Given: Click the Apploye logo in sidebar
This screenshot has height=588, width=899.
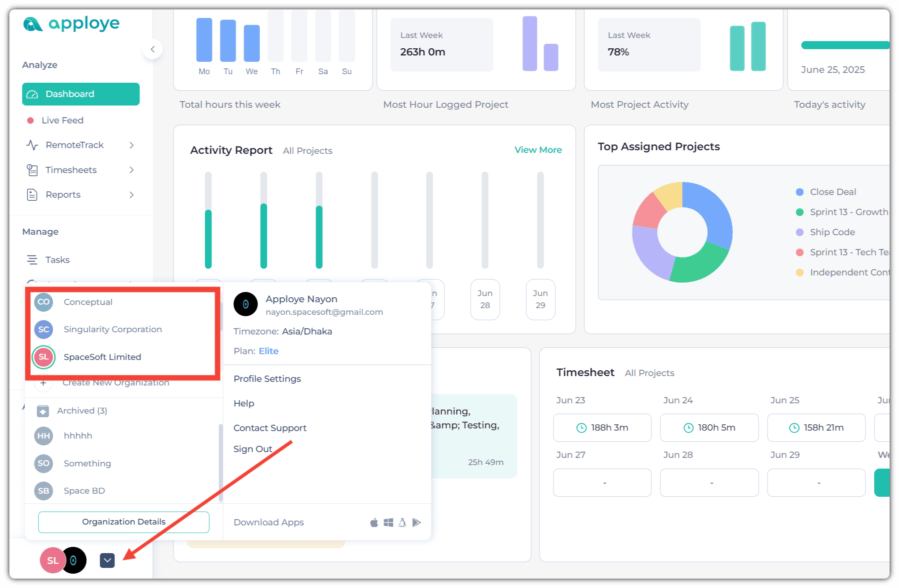Looking at the screenshot, I should click(72, 23).
